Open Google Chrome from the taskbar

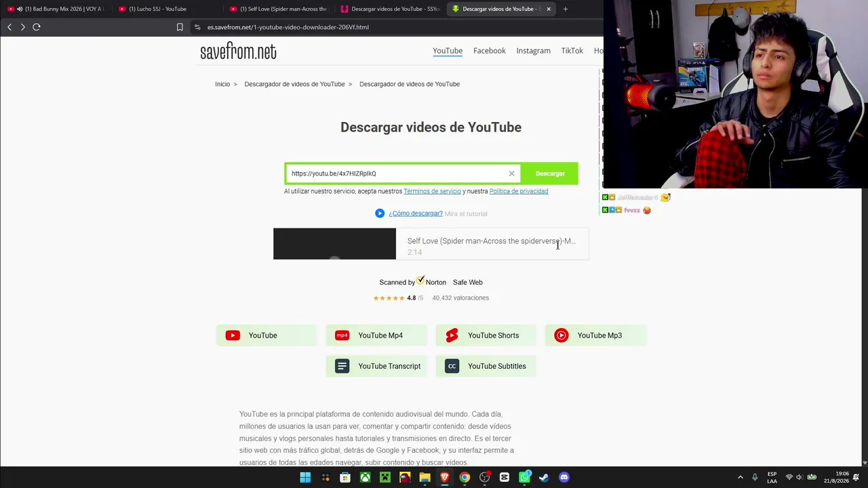(x=465, y=477)
